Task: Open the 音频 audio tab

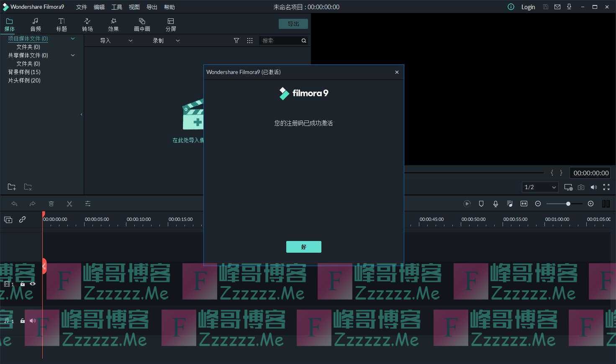Action: coord(36,25)
